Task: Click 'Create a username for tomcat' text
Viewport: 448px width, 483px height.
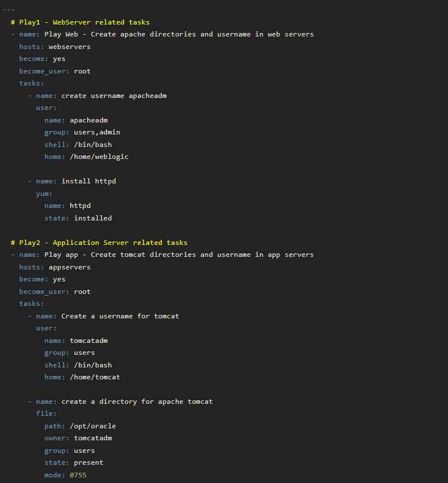Action: tap(120, 316)
